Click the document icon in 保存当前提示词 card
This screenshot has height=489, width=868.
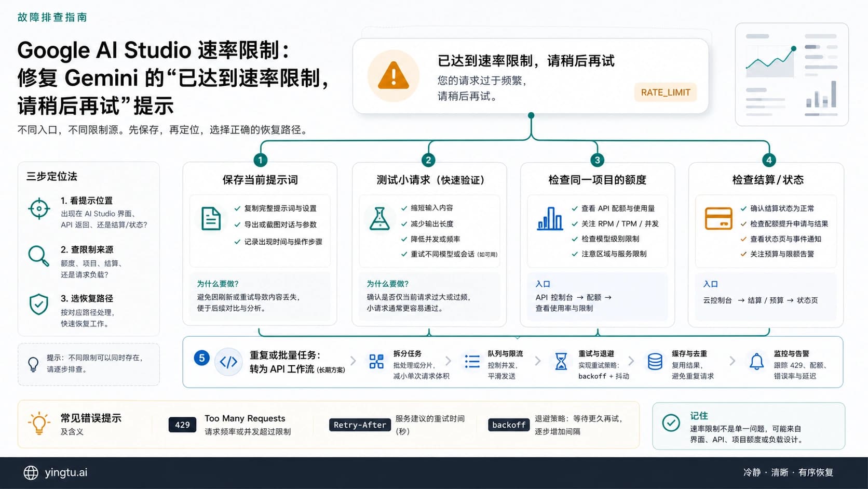pos(211,219)
